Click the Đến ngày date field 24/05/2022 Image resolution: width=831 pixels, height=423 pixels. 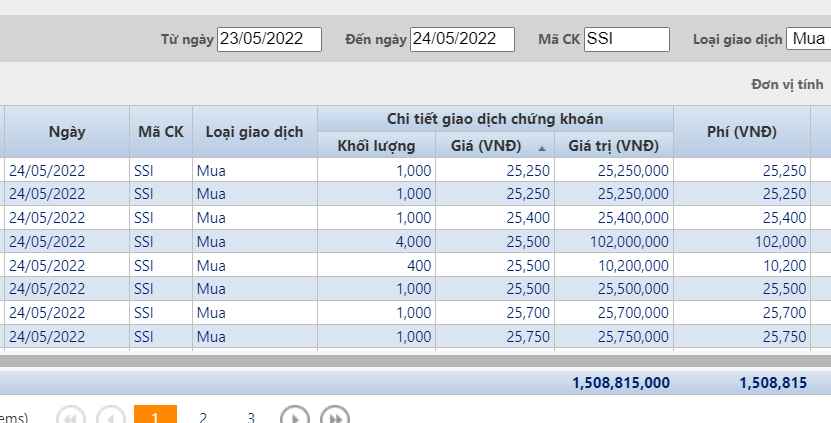[x=462, y=39]
